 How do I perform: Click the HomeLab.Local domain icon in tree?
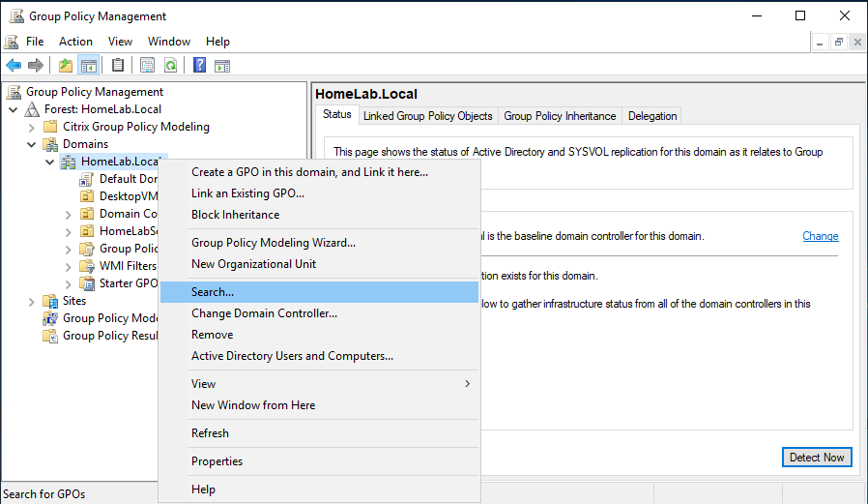[x=69, y=162]
